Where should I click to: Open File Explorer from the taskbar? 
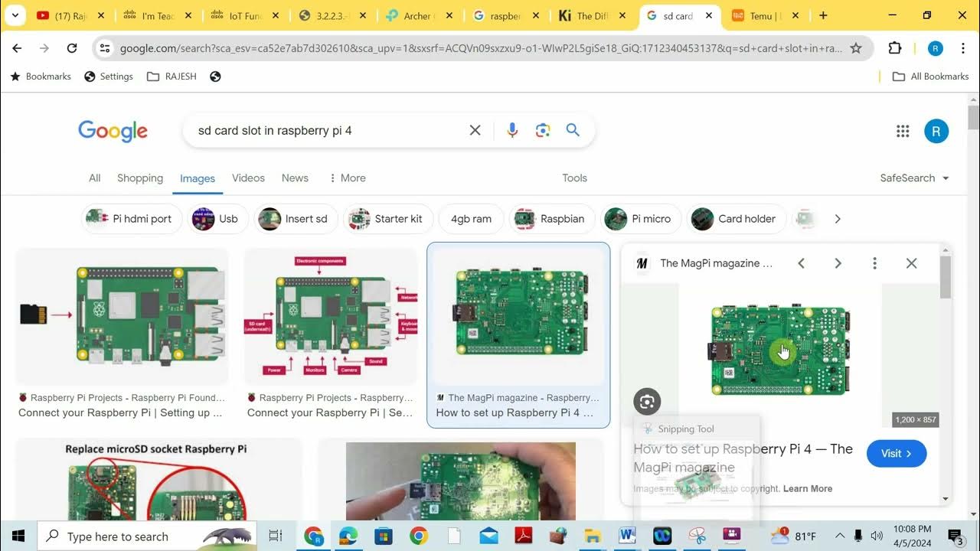pyautogui.click(x=593, y=536)
